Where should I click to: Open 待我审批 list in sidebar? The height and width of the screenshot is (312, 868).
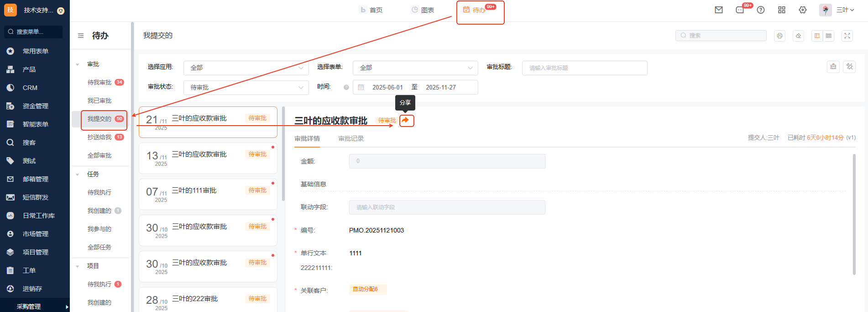click(99, 82)
